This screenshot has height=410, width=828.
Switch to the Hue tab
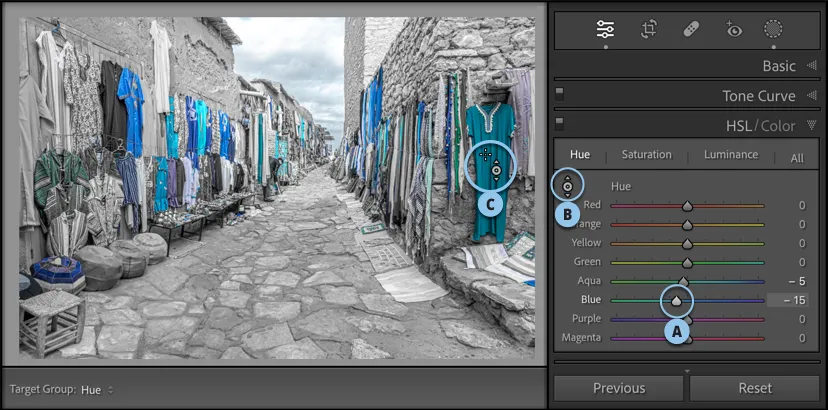(580, 155)
